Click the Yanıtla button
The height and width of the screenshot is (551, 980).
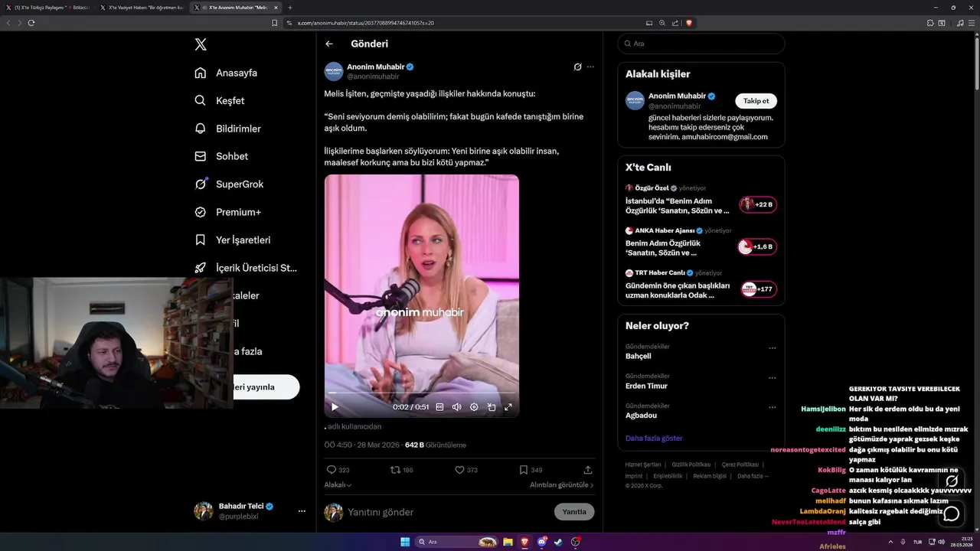tap(574, 512)
